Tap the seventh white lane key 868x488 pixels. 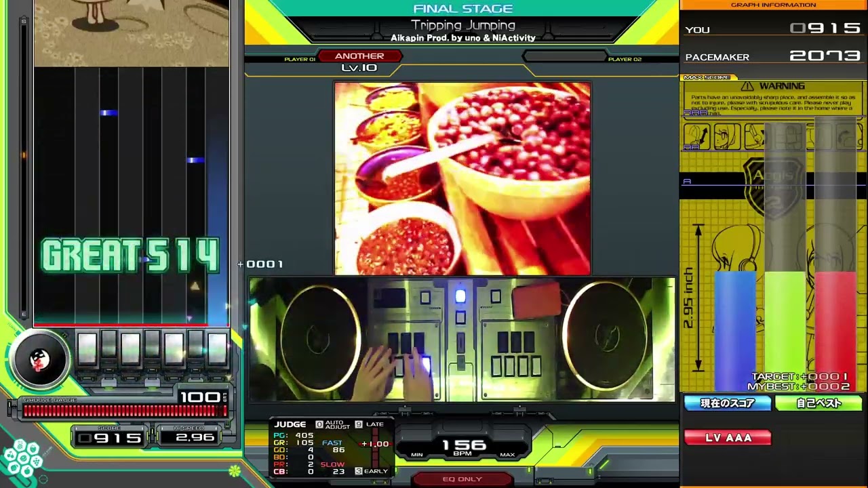click(217, 348)
